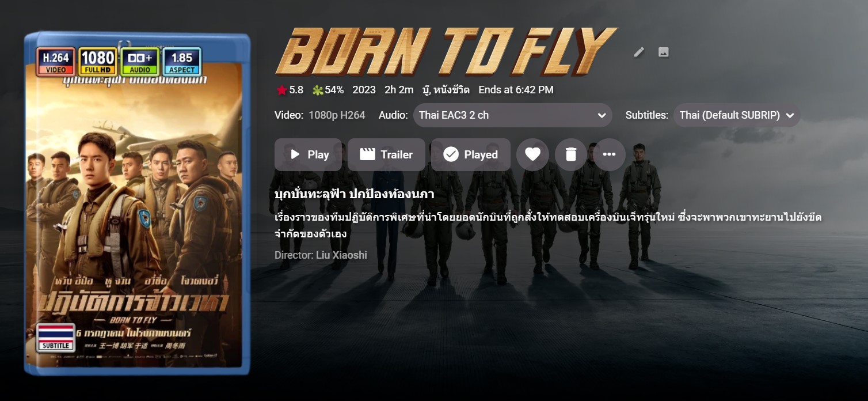Image resolution: width=868 pixels, height=401 pixels.
Task: Click the 1.85 aspect ratio badge
Action: 182,62
